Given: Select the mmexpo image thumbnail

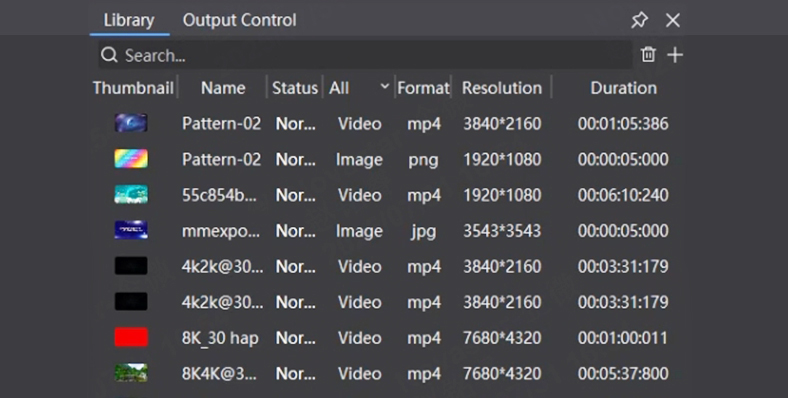Looking at the screenshot, I should (x=131, y=230).
